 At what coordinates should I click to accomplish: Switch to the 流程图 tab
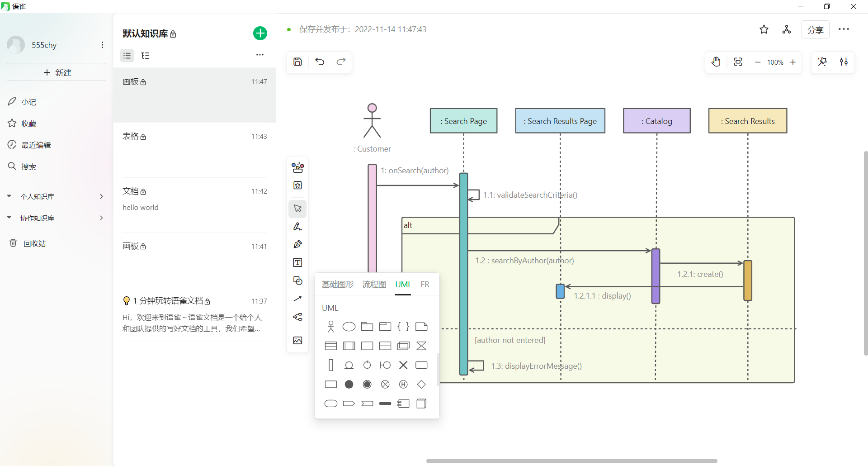tap(374, 285)
